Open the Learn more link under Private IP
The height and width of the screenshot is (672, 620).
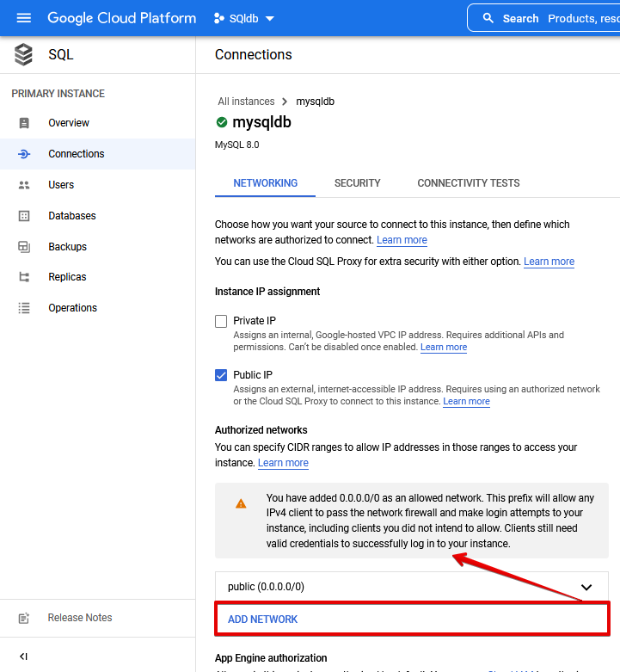[x=444, y=347]
